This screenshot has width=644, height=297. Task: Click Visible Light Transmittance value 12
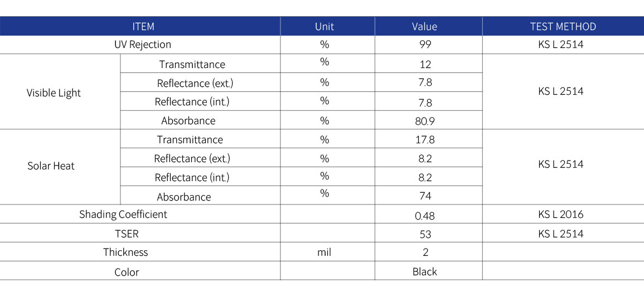pyautogui.click(x=425, y=65)
